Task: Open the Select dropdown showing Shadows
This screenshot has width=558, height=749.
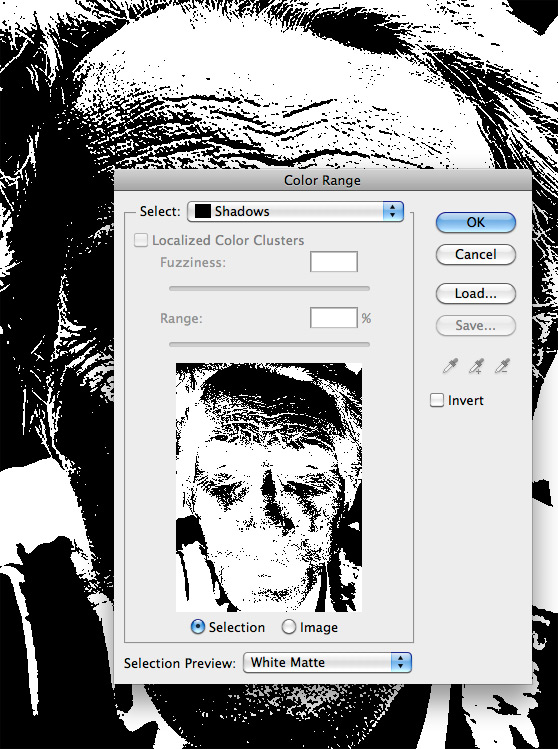Action: point(295,211)
